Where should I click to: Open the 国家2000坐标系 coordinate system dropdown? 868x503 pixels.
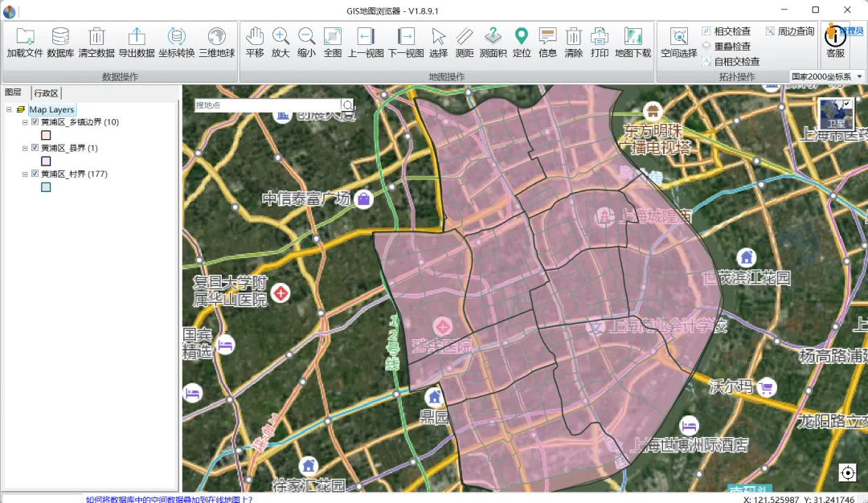tap(826, 76)
